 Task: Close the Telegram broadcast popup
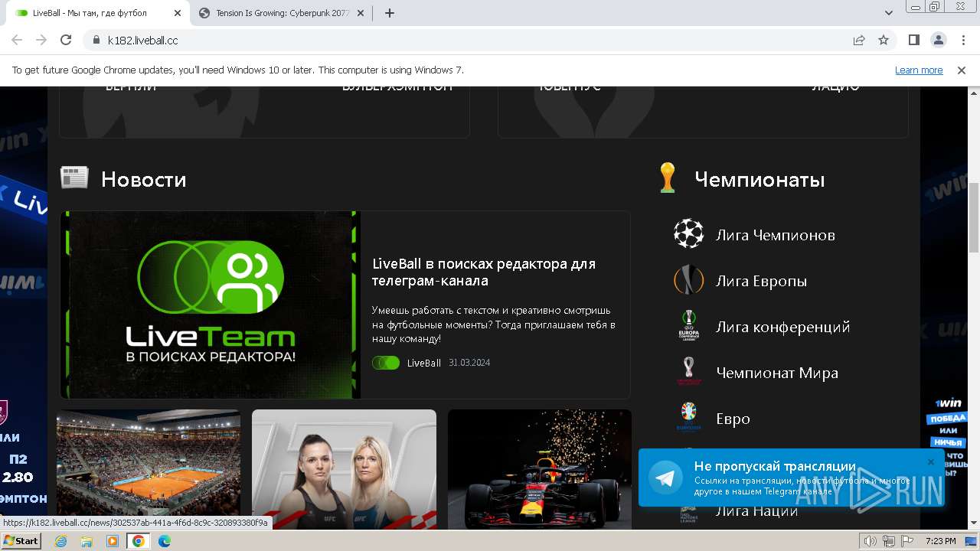930,462
